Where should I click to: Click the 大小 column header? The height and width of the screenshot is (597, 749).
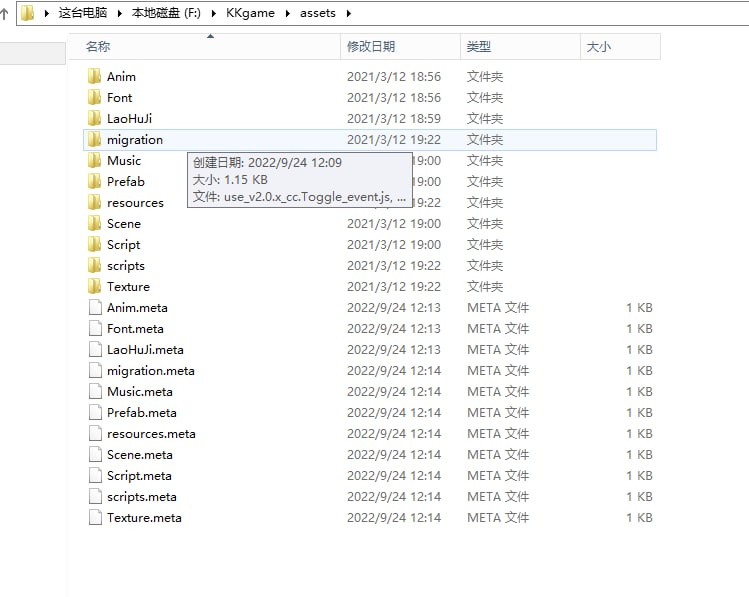(598, 47)
